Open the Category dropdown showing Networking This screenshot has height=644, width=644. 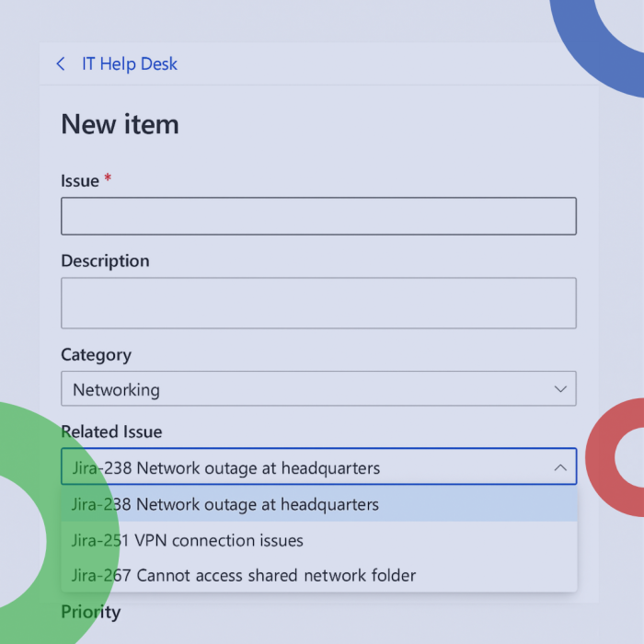coord(318,388)
